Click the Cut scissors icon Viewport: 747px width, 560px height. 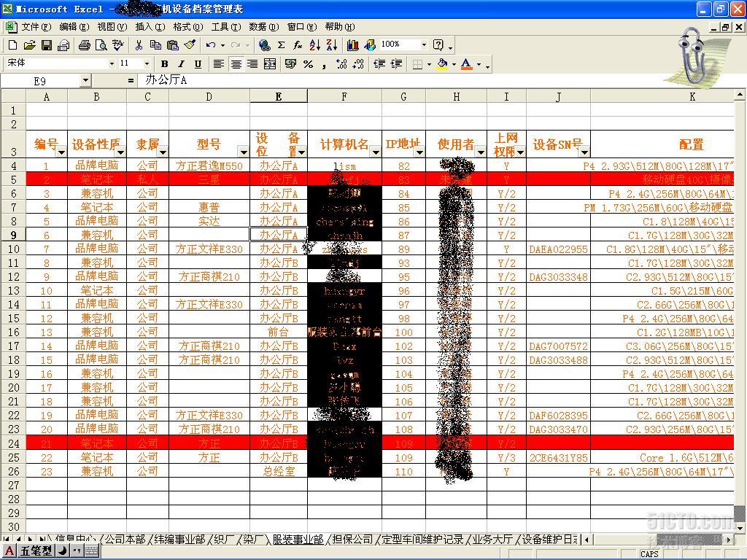click(x=139, y=45)
